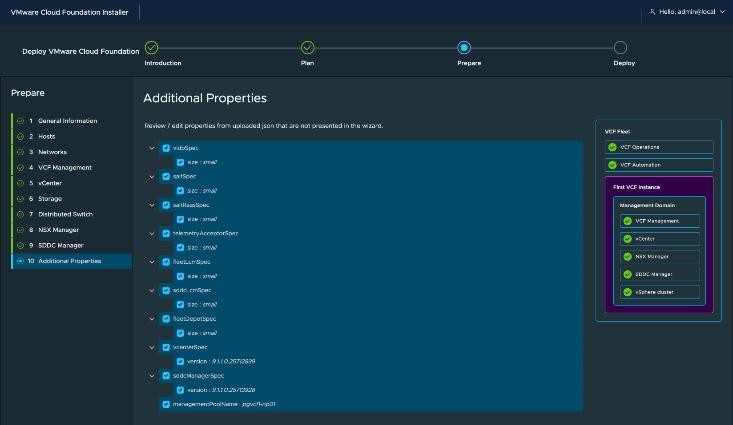This screenshot has height=425, width=733.
Task: Click the 'VCF Fleet' panel label
Action: (617, 131)
